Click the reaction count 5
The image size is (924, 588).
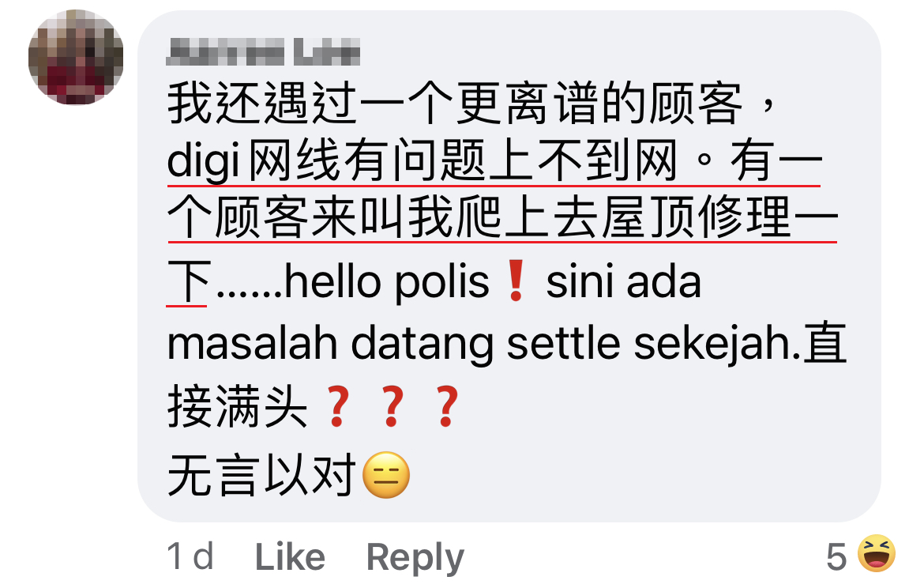coord(836,557)
